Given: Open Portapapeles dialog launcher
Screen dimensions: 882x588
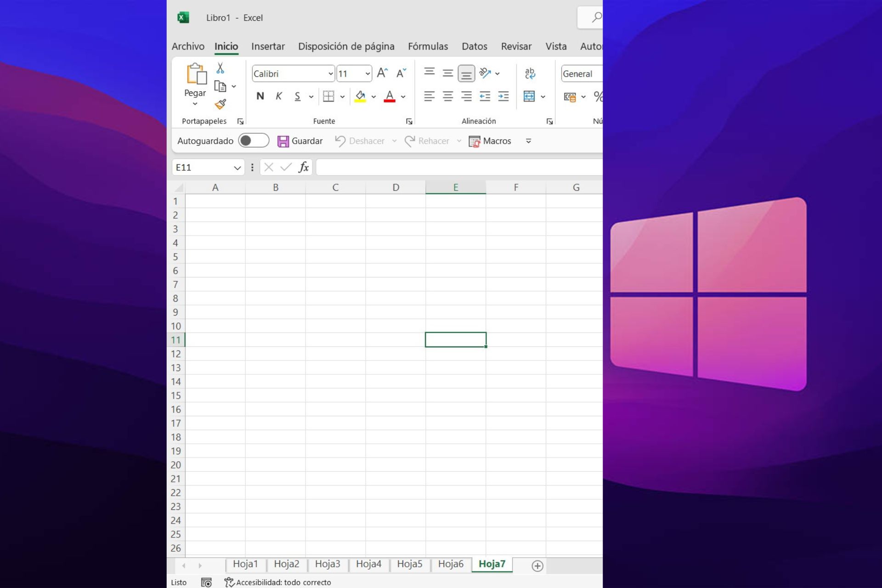Looking at the screenshot, I should point(240,121).
